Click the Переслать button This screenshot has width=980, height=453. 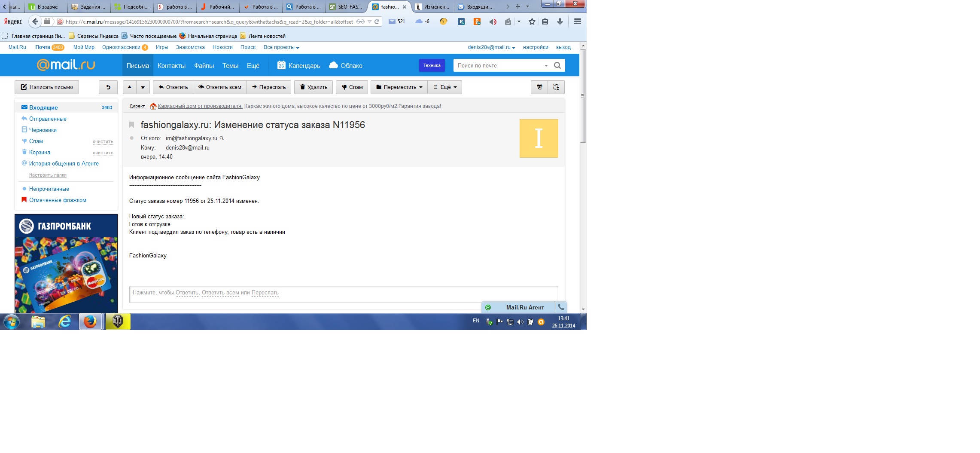click(269, 87)
